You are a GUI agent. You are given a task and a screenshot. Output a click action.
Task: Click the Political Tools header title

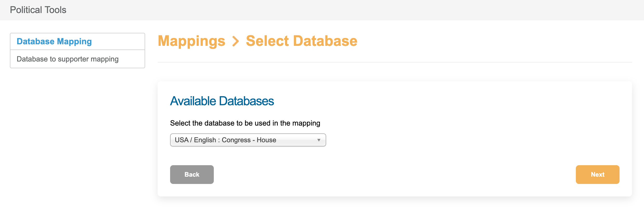click(38, 10)
